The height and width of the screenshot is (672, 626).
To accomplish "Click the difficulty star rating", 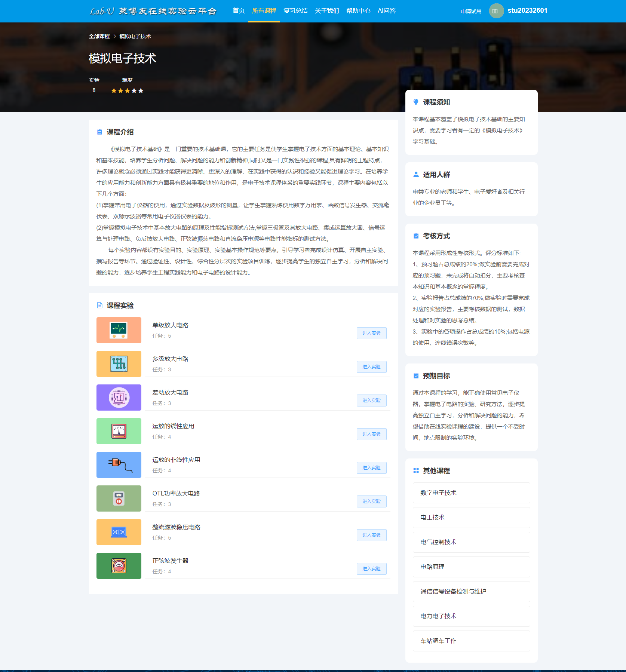I will pyautogui.click(x=127, y=90).
